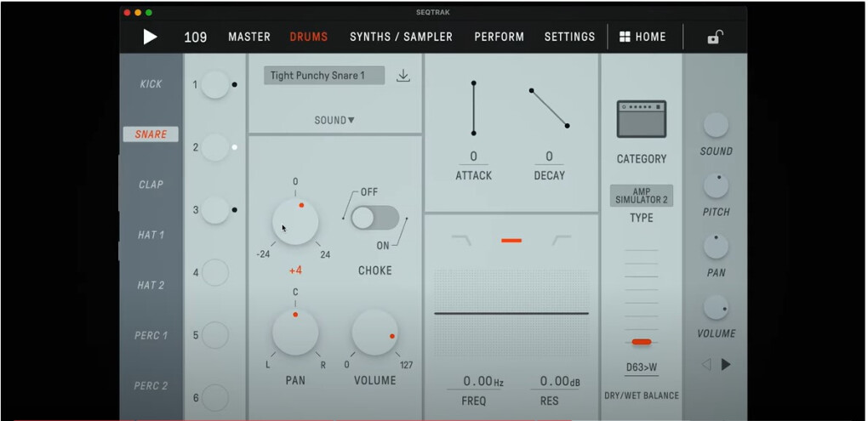Click the VOLUME knob in right sidebar
The image size is (868, 421).
(716, 308)
